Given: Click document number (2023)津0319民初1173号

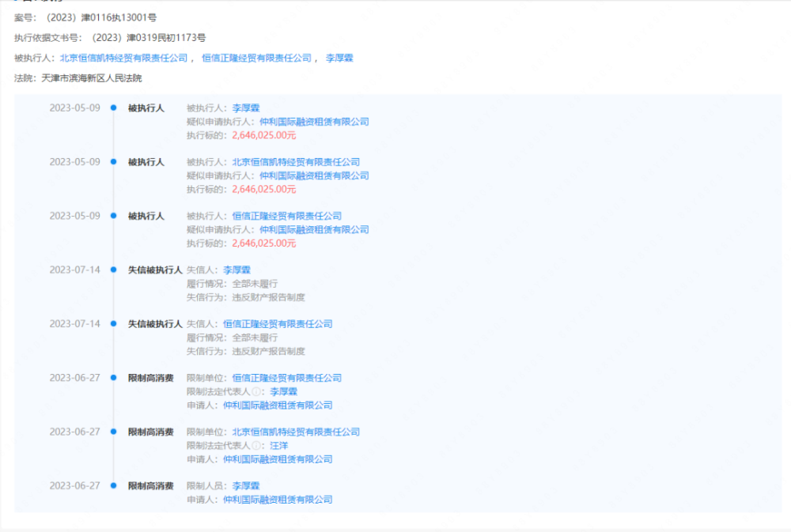Looking at the screenshot, I should (x=148, y=38).
